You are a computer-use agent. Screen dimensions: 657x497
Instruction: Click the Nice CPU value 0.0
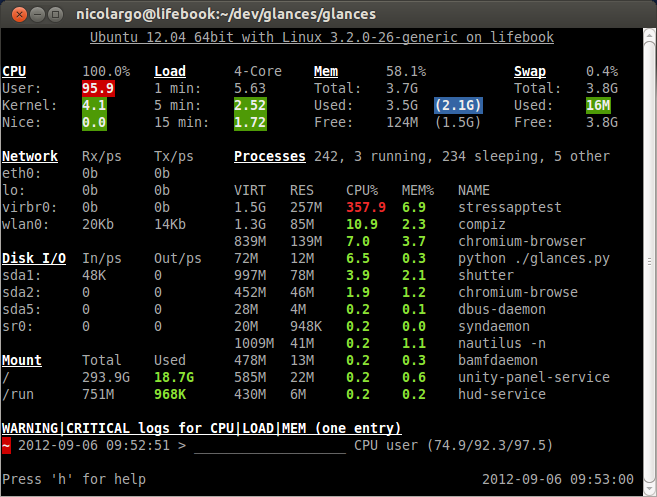pyautogui.click(x=94, y=122)
